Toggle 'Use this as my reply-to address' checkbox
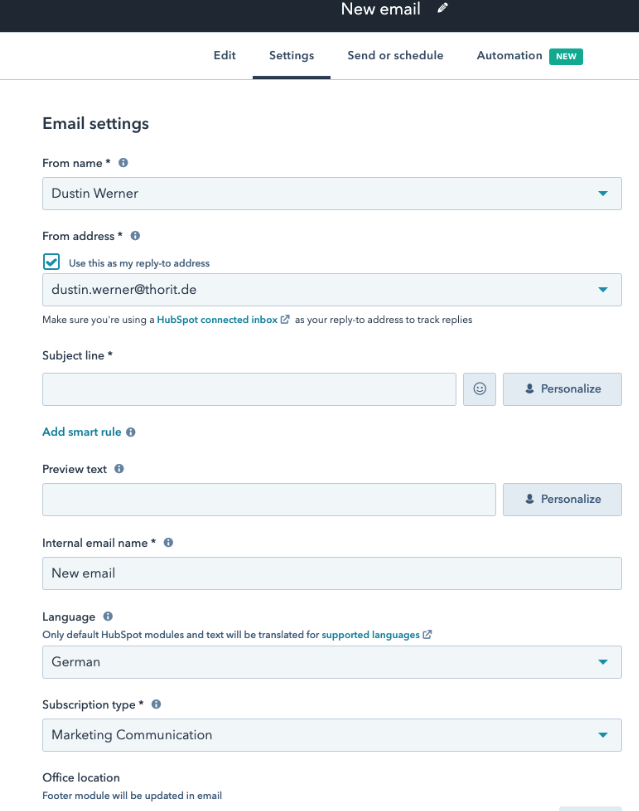The height and width of the screenshot is (811, 639). (x=52, y=262)
